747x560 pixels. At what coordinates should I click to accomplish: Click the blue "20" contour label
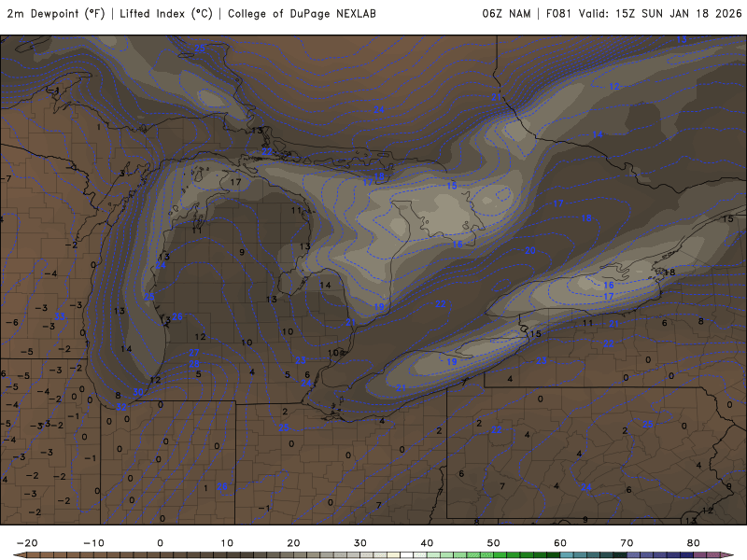click(530, 250)
